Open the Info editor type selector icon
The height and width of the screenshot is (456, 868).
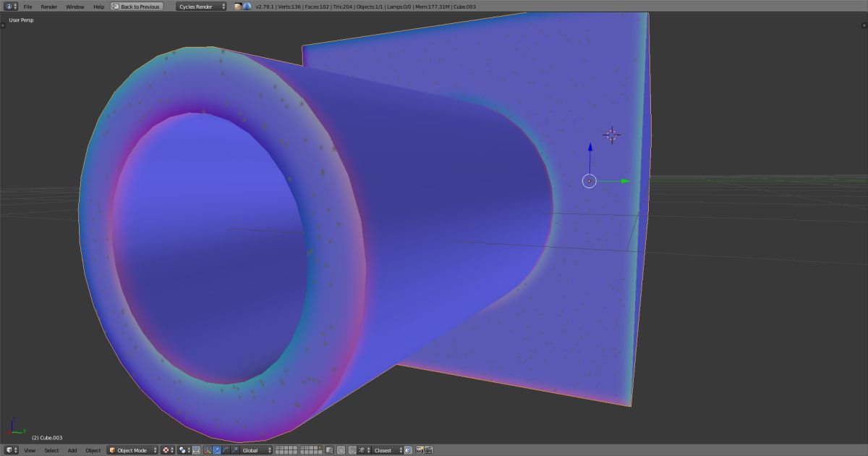click(10, 7)
